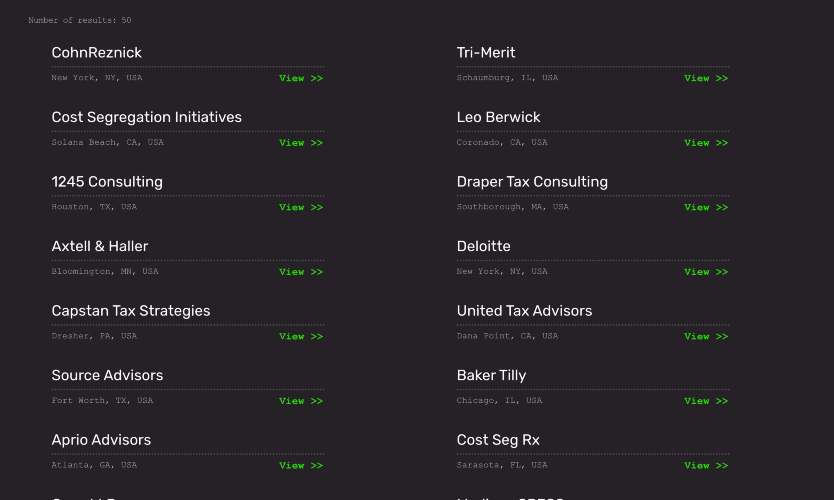View the Aprio Advisors listing
The width and height of the screenshot is (834, 500).
[x=300, y=465]
